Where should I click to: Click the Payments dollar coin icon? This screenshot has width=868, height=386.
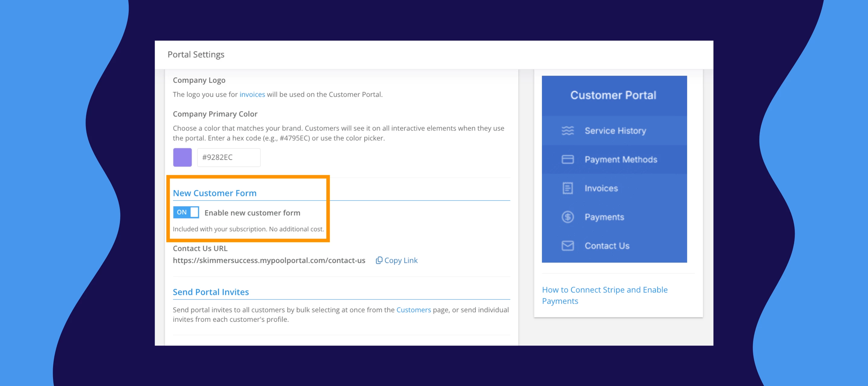pos(568,217)
